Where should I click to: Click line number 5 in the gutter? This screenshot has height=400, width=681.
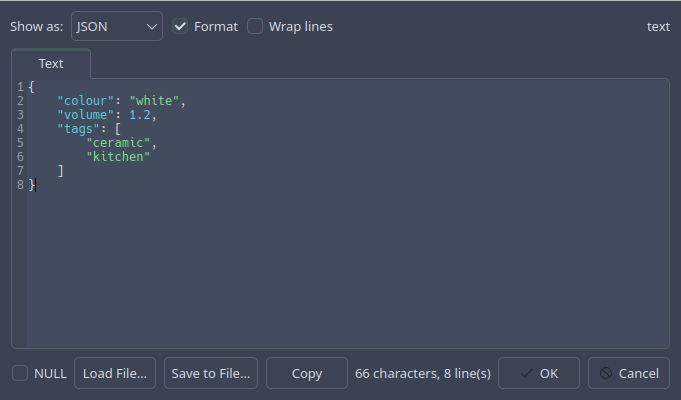(20, 143)
